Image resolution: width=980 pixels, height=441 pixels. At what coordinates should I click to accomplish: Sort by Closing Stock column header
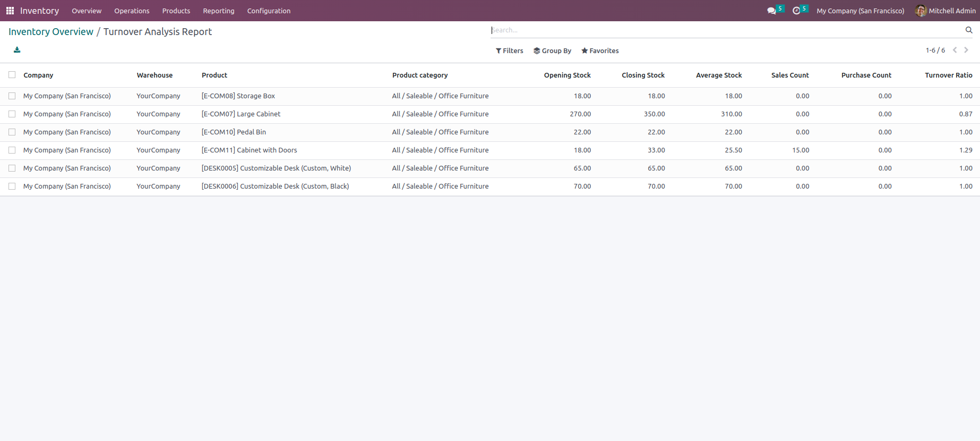coord(643,75)
